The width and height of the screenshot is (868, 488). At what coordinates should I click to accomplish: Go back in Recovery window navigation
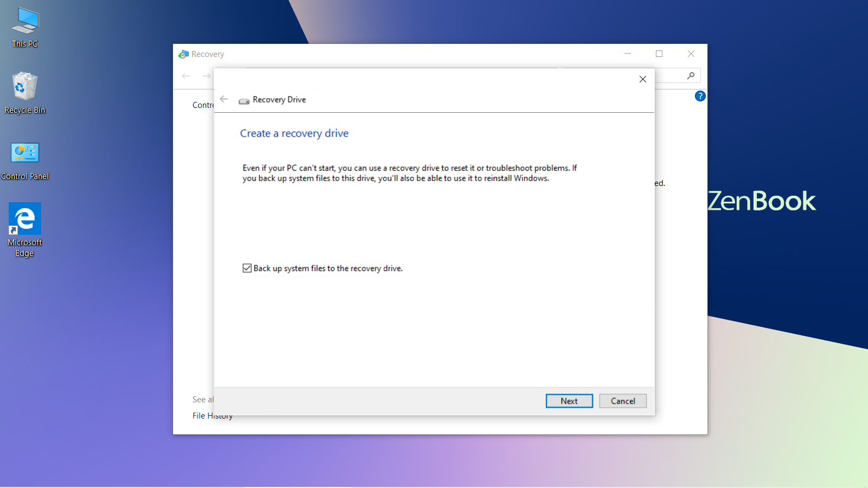pos(186,76)
